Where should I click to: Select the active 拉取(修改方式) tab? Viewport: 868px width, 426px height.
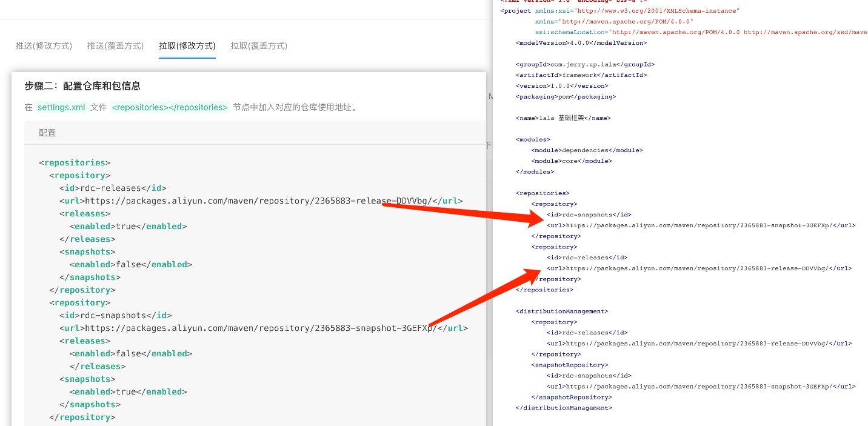[187, 45]
